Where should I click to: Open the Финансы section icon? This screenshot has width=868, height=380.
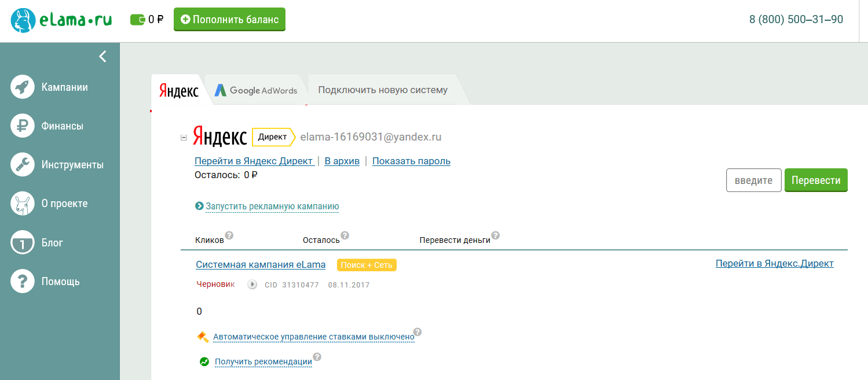point(22,126)
